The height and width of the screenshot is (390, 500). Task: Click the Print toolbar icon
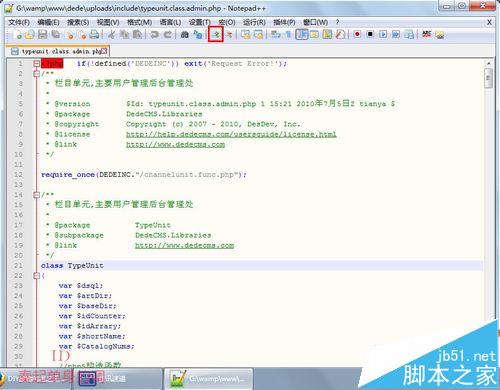pos(95,34)
